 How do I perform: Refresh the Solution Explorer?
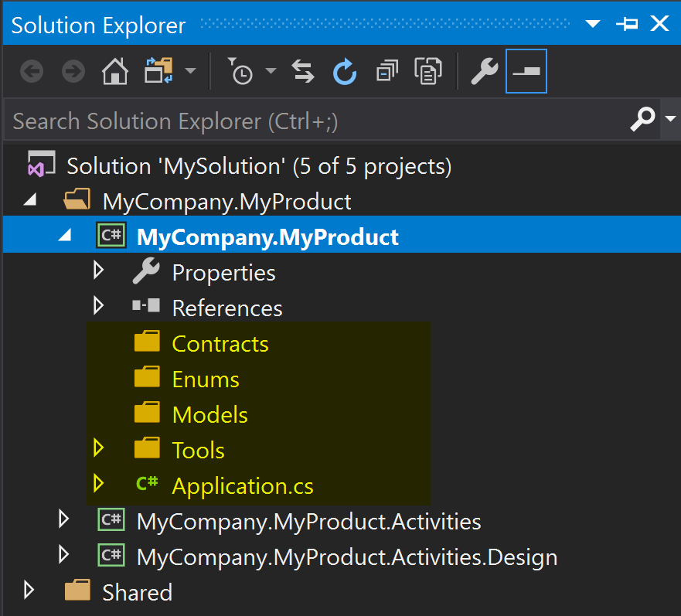pyautogui.click(x=344, y=72)
